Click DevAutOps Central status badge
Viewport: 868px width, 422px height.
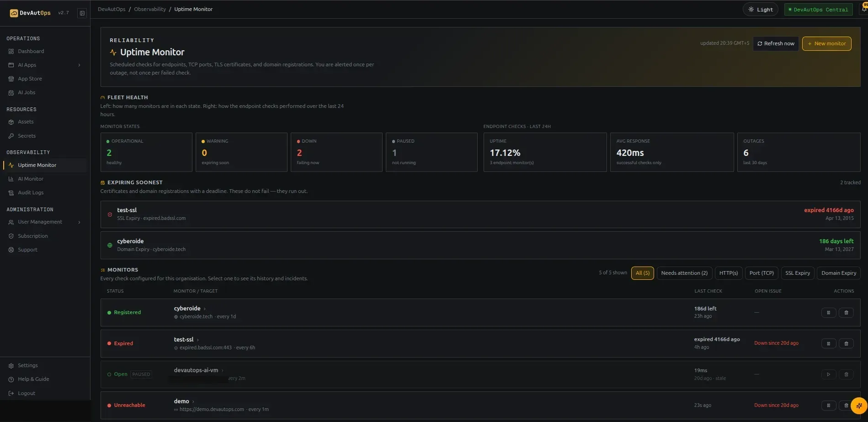point(818,10)
